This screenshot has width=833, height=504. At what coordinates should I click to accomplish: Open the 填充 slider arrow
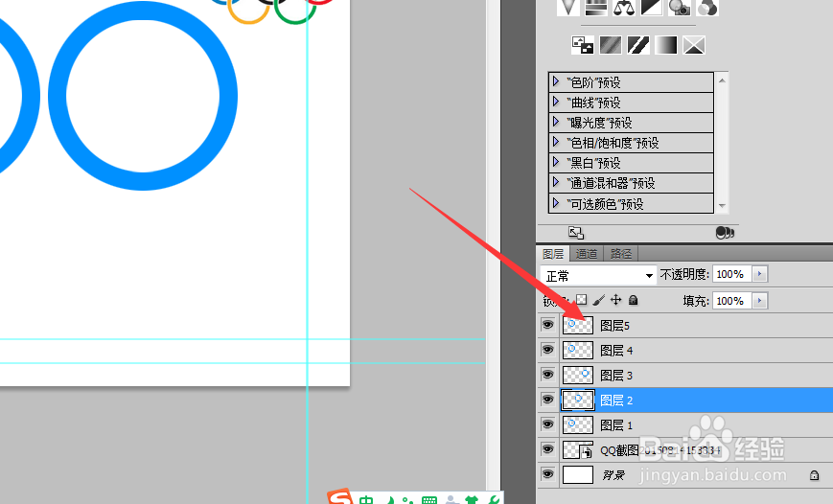tap(760, 301)
